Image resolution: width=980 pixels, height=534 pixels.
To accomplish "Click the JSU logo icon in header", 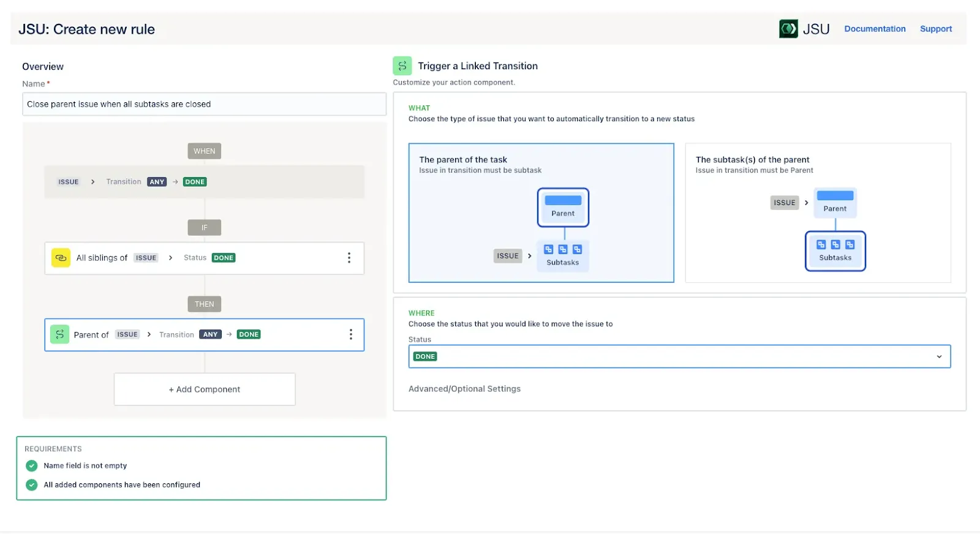I will (x=788, y=29).
